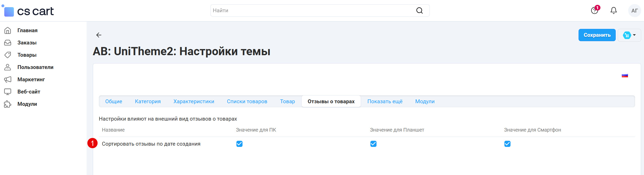This screenshot has width=644, height=175.
Task: Open the help center icon with badge
Action: [595, 10]
